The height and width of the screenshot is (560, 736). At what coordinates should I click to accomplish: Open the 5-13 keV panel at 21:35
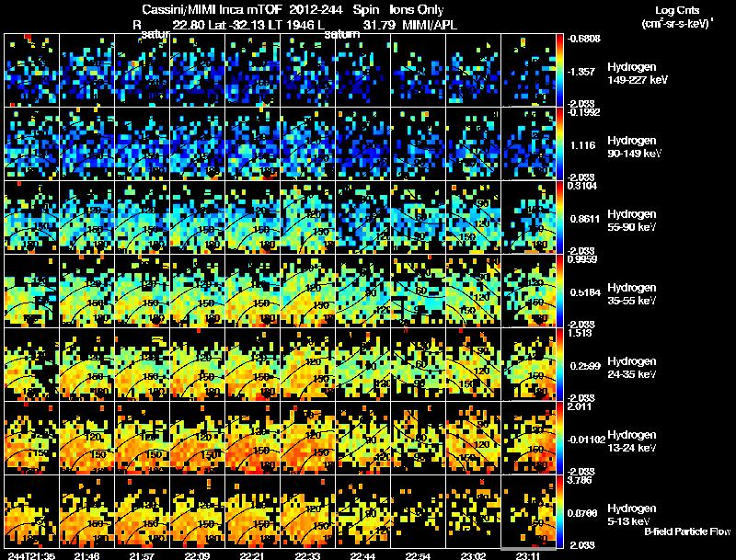point(31,511)
